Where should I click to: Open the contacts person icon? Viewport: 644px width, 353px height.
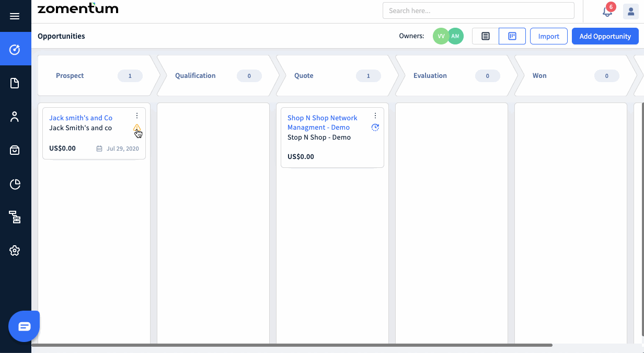(15, 117)
